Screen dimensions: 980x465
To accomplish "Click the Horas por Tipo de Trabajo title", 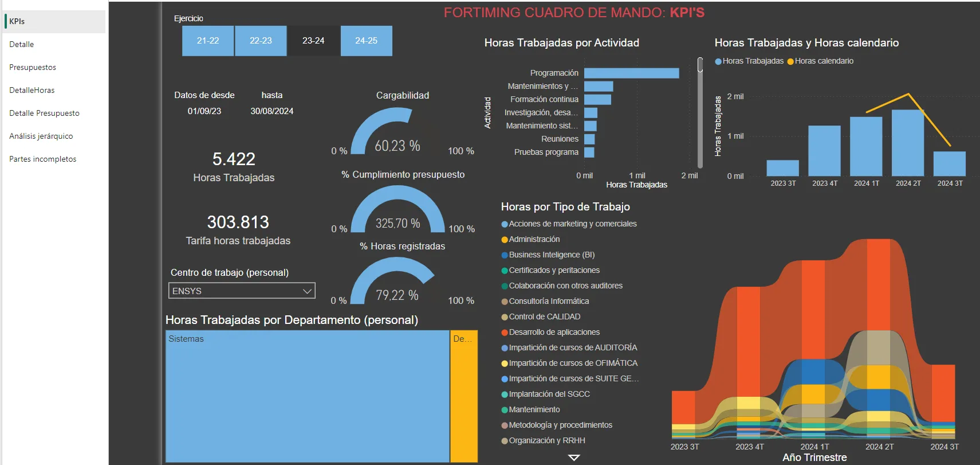I will 565,207.
